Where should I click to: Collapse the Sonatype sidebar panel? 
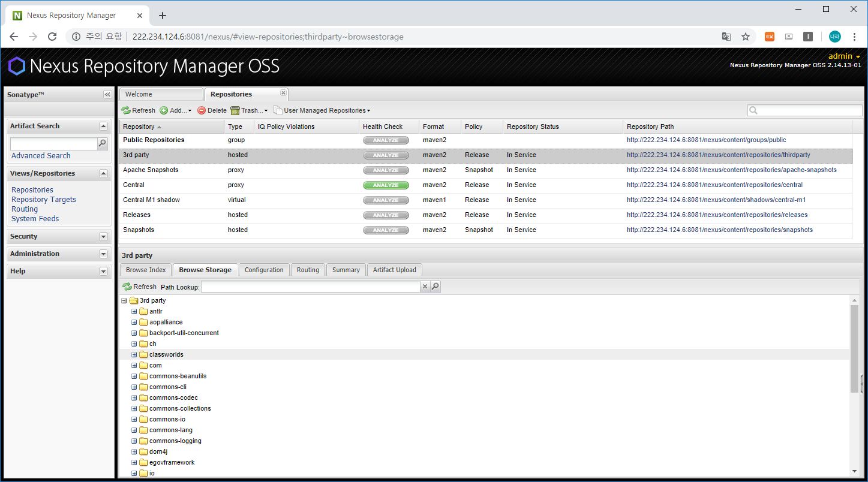pyautogui.click(x=107, y=95)
